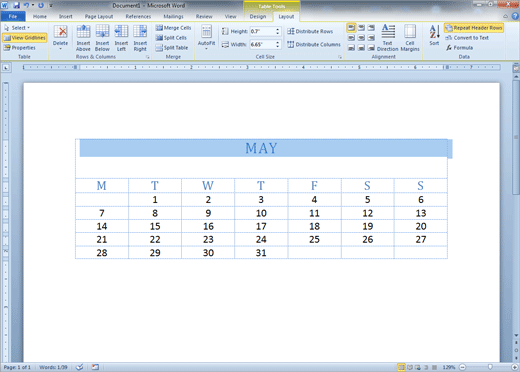Screen dimensions: 520x372
Task: Select Align Center Right alignment
Action: click(371, 38)
